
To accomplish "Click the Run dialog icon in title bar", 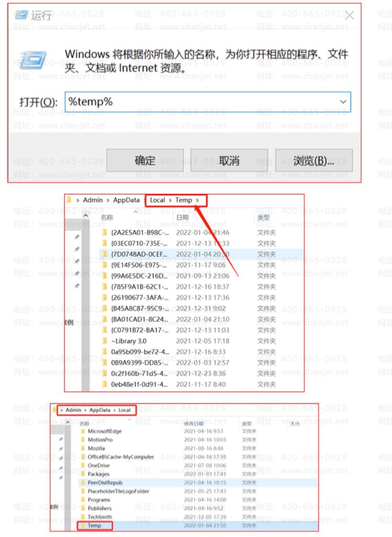I will [21, 15].
